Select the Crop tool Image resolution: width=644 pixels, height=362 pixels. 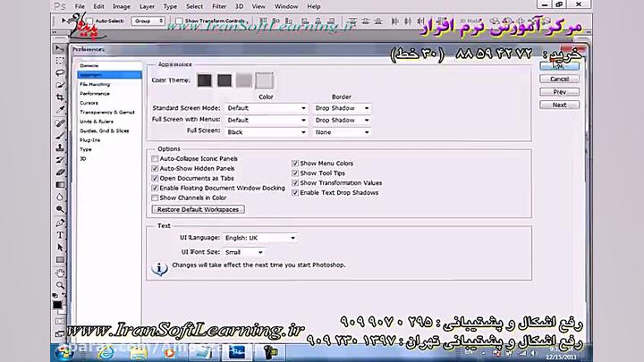[60, 97]
